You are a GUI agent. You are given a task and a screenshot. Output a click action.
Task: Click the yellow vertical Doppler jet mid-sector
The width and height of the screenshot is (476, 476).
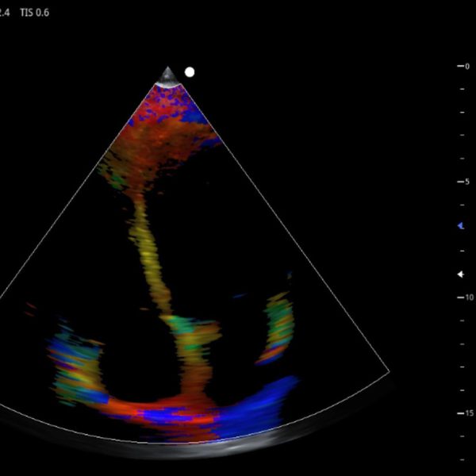(x=149, y=254)
